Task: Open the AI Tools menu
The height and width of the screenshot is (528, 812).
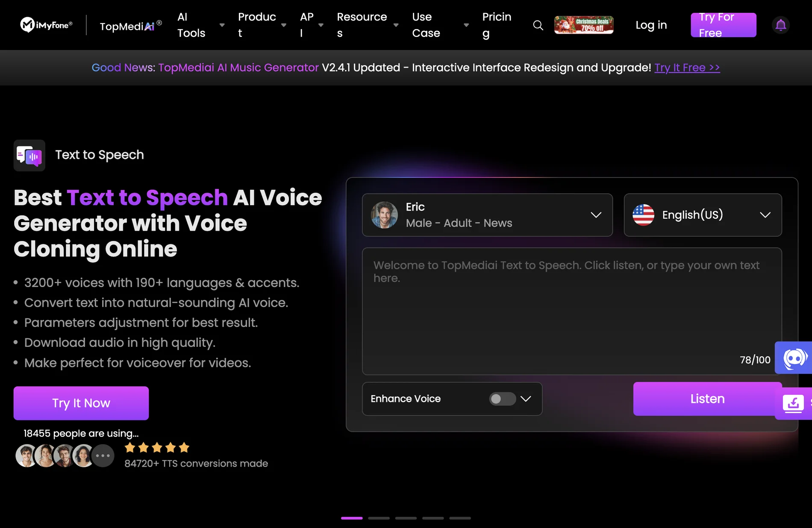Action: click(x=191, y=25)
